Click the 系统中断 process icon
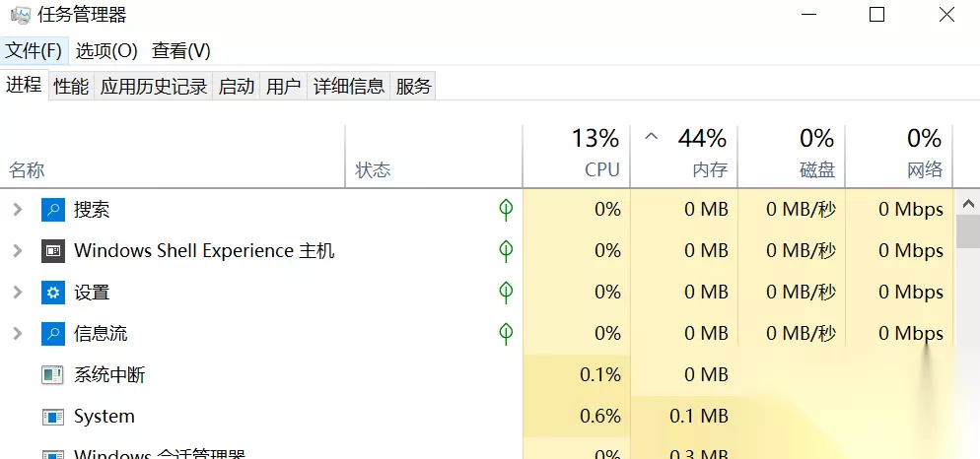This screenshot has height=459, width=980. pos(52,375)
